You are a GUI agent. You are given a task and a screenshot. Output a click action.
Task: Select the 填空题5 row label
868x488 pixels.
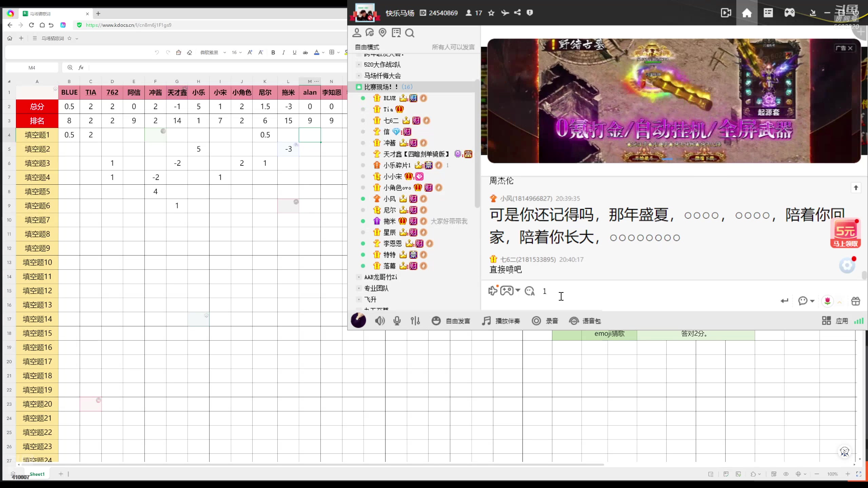(x=37, y=191)
